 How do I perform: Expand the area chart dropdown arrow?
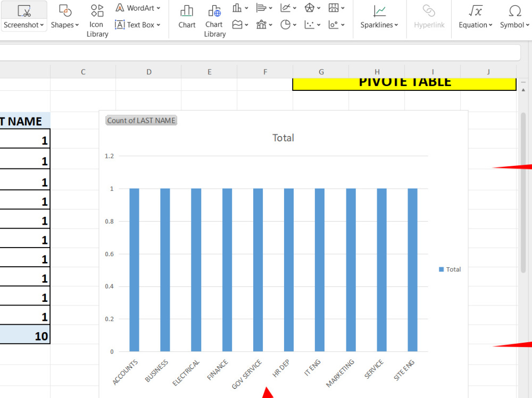246,25
